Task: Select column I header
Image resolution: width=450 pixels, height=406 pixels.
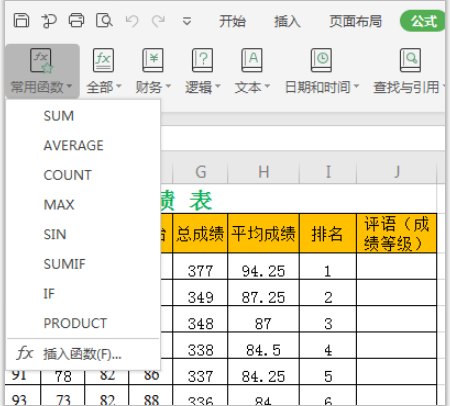Action: point(328,172)
